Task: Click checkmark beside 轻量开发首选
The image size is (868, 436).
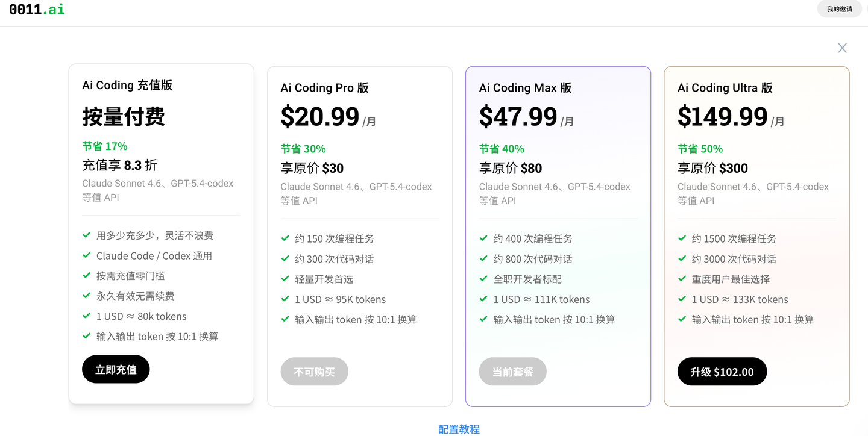Action: (285, 278)
